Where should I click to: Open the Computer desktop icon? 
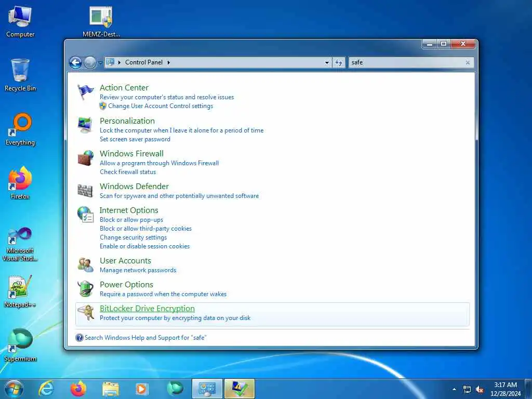click(20, 21)
